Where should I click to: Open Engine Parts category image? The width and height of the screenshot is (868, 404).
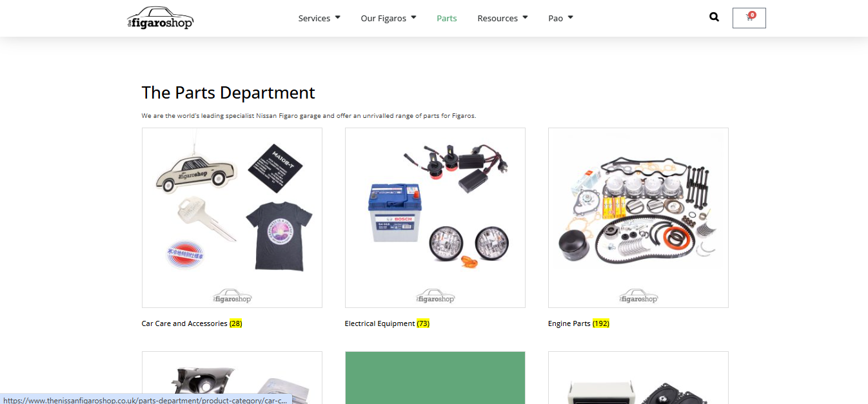tap(638, 217)
